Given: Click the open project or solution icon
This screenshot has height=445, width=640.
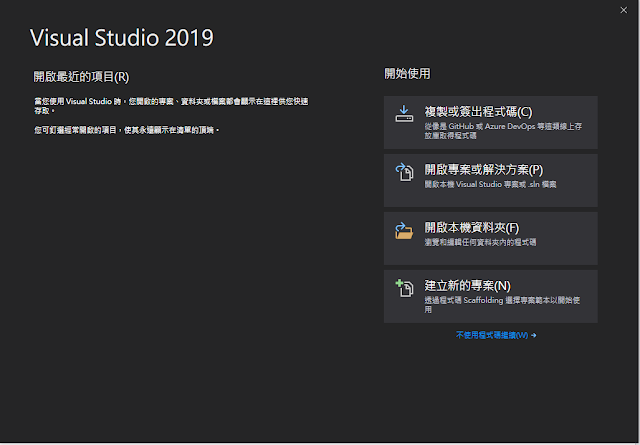Looking at the screenshot, I should (404, 172).
